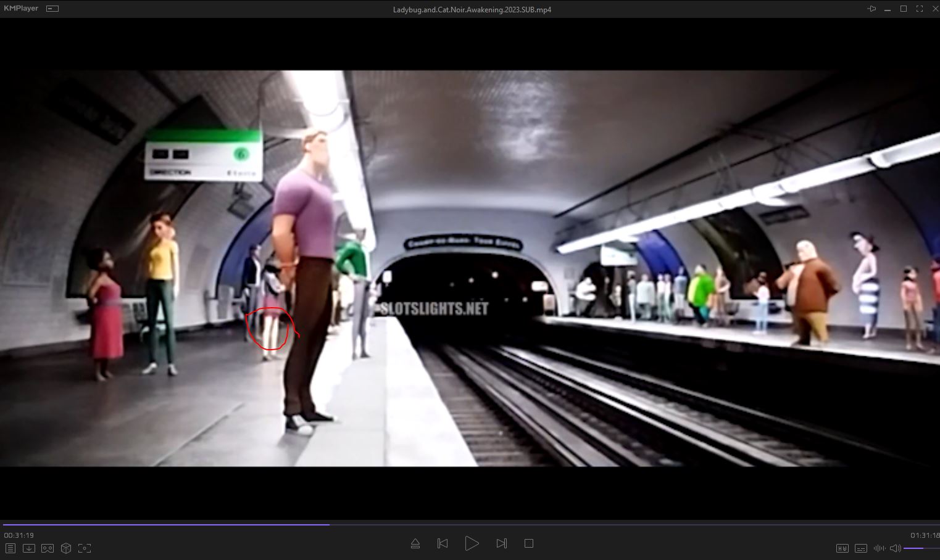
Task: Open the playlist panel icon
Action: [x=10, y=548]
